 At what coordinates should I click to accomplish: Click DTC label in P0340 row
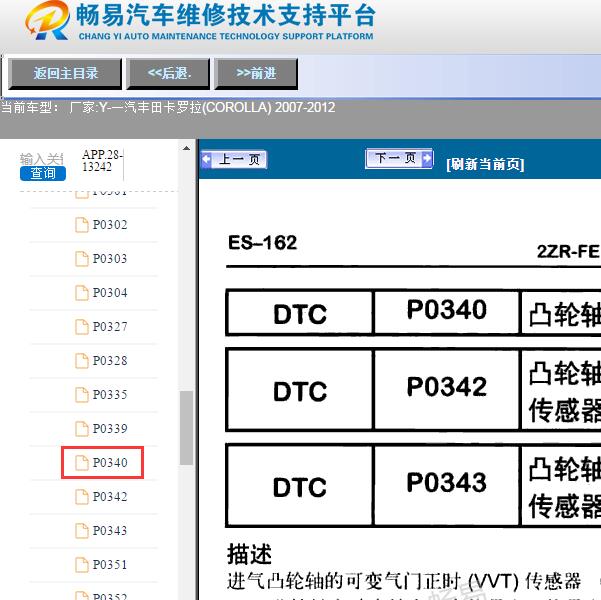click(300, 315)
